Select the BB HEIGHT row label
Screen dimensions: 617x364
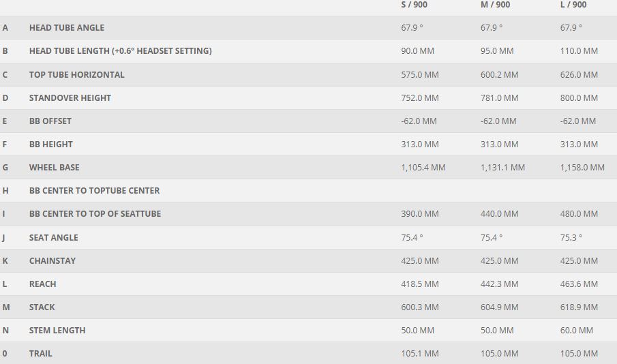[x=50, y=144]
